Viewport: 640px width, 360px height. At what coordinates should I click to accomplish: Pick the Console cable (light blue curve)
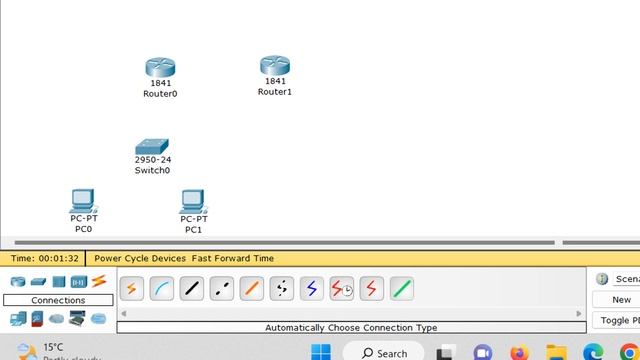(x=162, y=289)
